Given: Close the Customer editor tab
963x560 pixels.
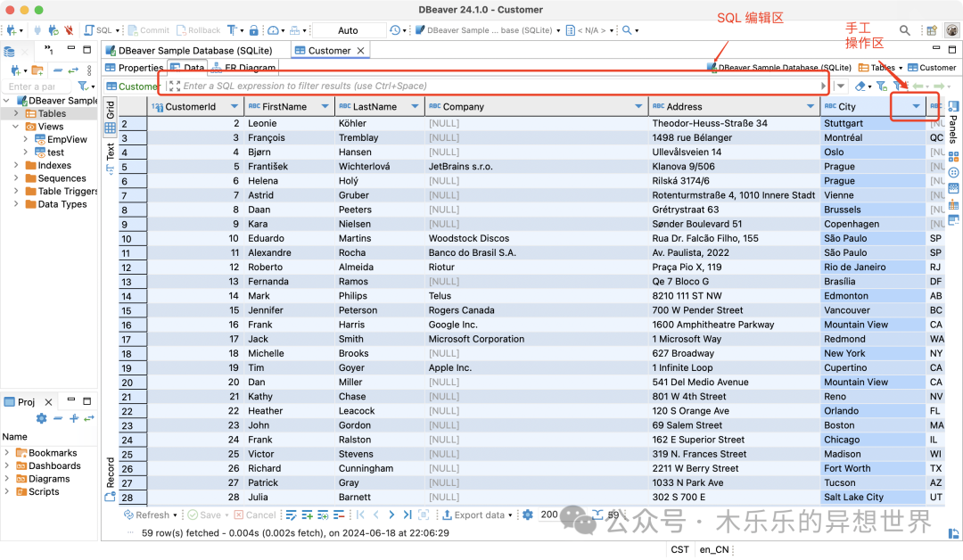Looking at the screenshot, I should (360, 50).
